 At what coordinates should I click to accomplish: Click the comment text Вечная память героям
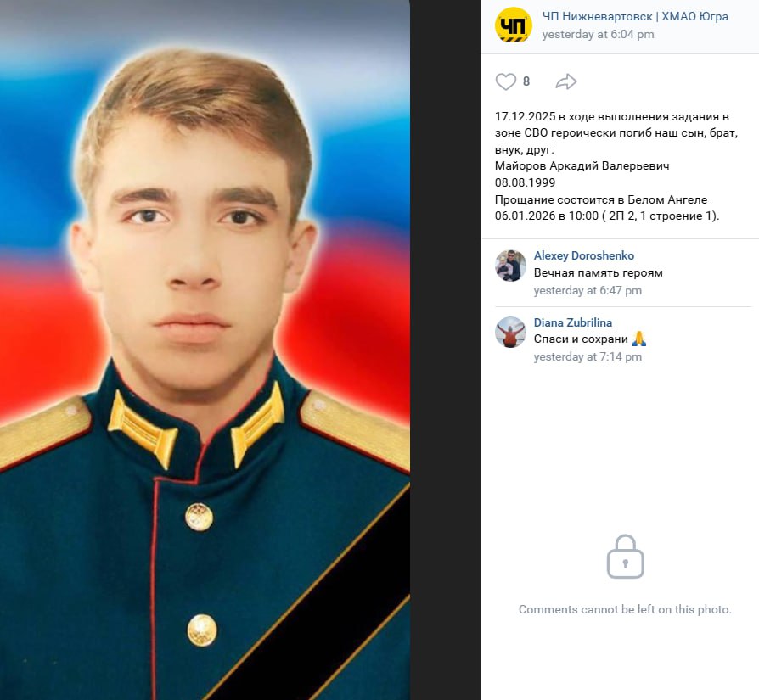[x=598, y=273]
